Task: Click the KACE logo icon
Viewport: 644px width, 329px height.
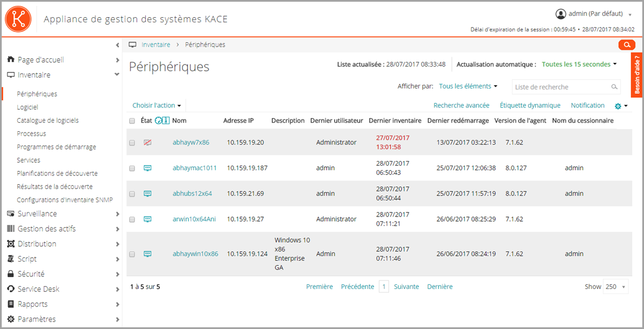Action: pos(17,18)
